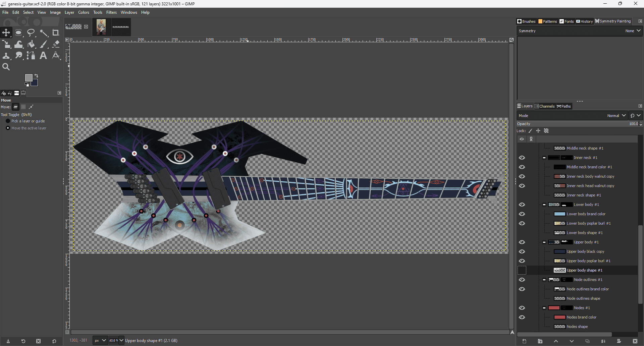Open the Filters menu

(111, 12)
